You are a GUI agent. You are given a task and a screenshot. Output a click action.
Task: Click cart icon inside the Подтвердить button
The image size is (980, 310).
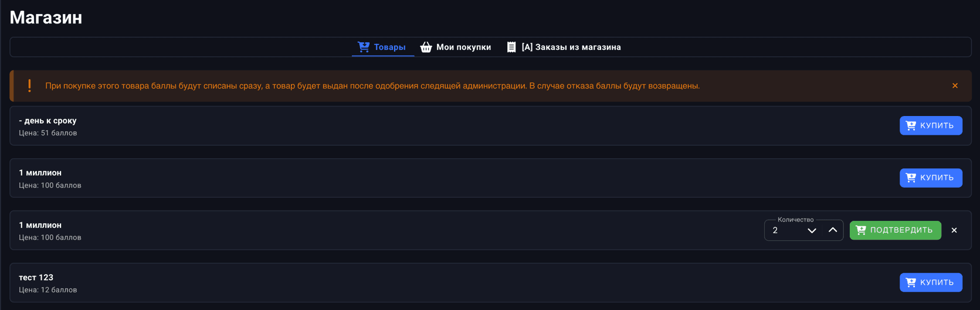pos(861,230)
